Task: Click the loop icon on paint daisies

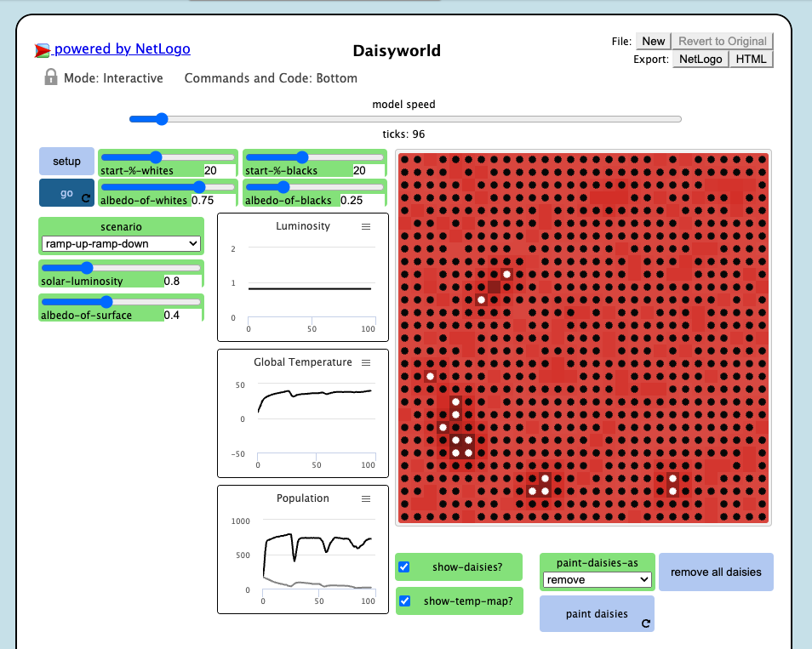Action: click(x=646, y=623)
